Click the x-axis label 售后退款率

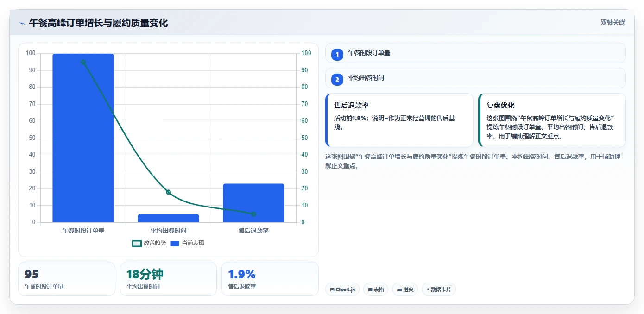[x=253, y=231]
